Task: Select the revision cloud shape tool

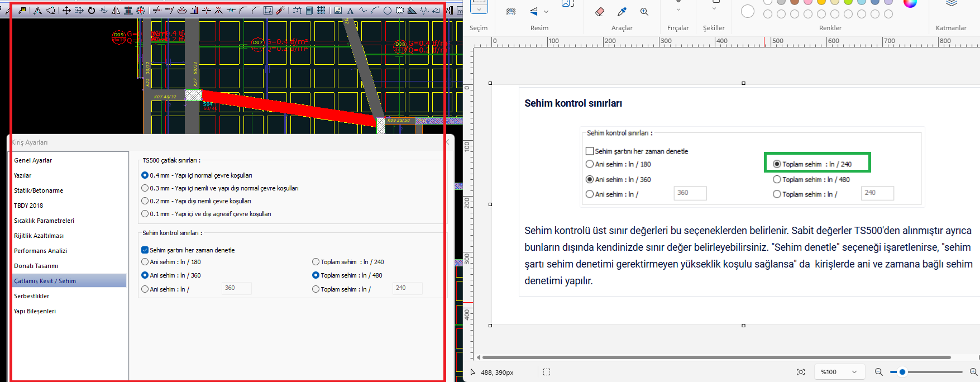Action: pyautogui.click(x=400, y=10)
